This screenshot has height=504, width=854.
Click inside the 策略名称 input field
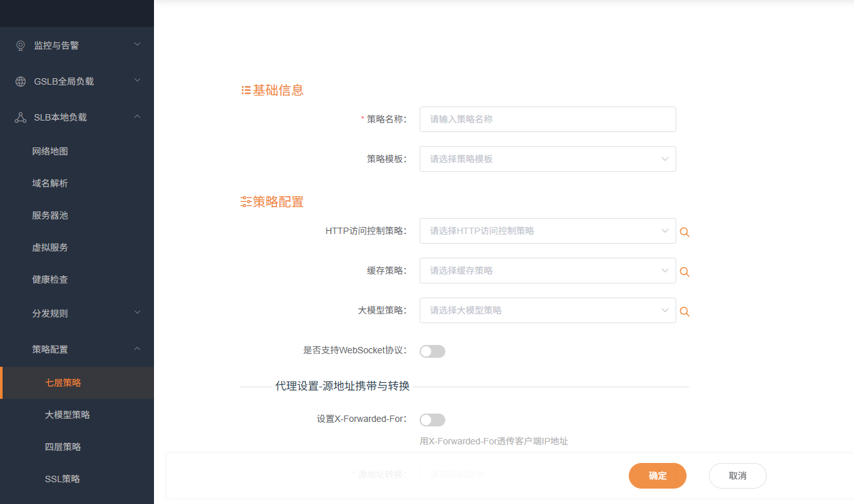[547, 119]
